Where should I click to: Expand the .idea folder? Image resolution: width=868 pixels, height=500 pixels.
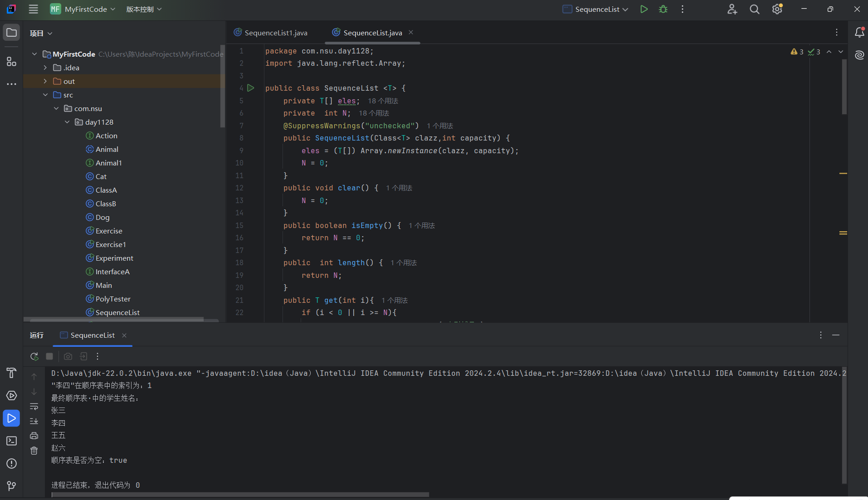(45, 68)
